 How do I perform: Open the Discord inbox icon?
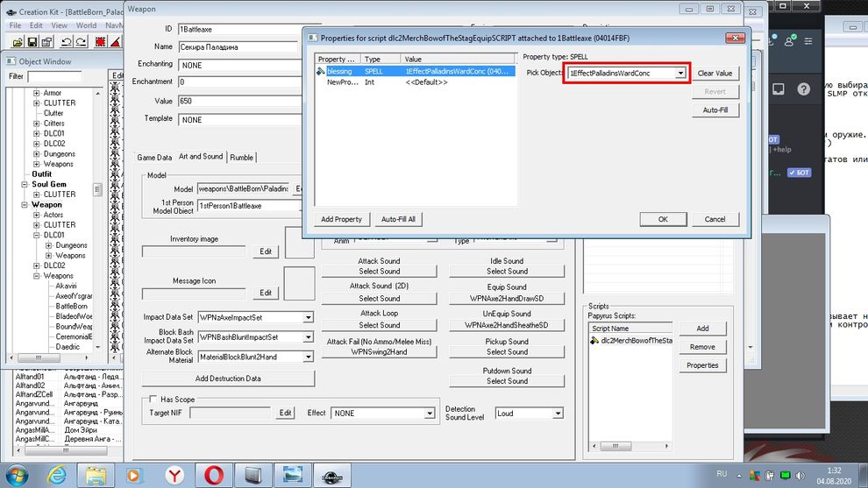(x=778, y=89)
